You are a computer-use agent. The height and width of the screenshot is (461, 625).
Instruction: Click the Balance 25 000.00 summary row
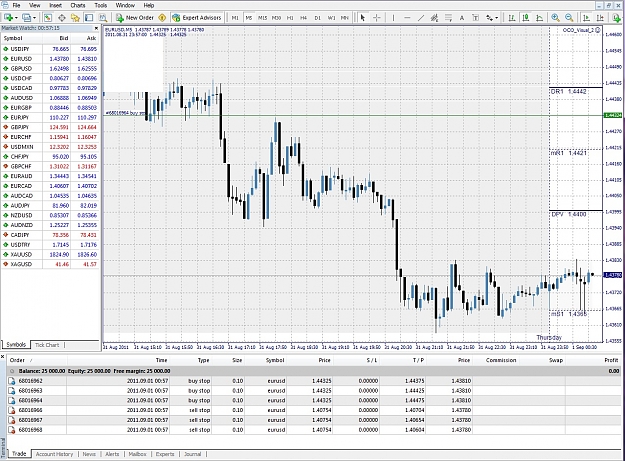pyautogui.click(x=314, y=371)
